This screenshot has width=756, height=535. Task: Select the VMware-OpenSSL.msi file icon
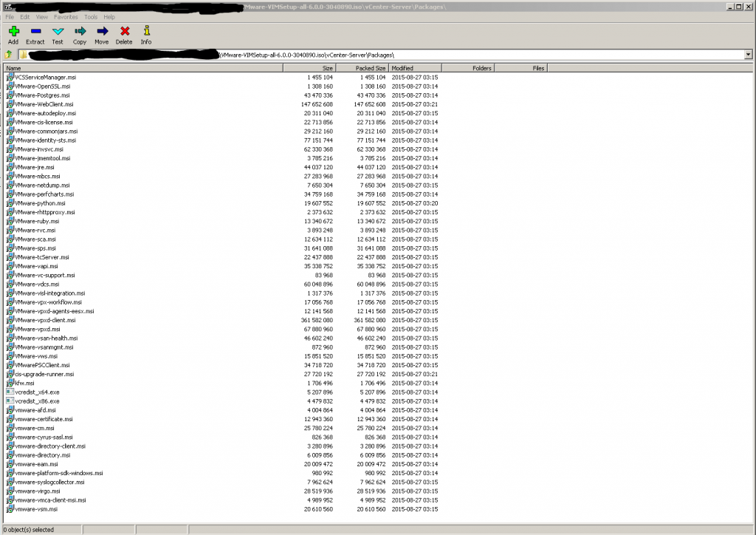pos(10,86)
